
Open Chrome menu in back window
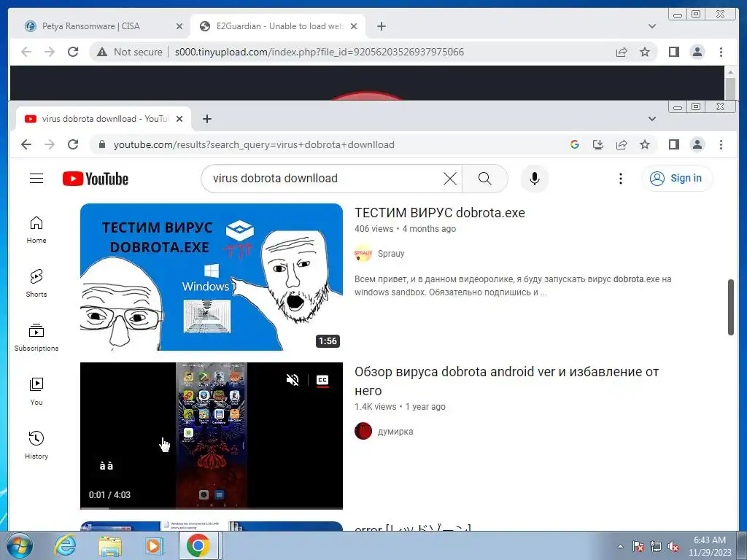[x=721, y=52]
